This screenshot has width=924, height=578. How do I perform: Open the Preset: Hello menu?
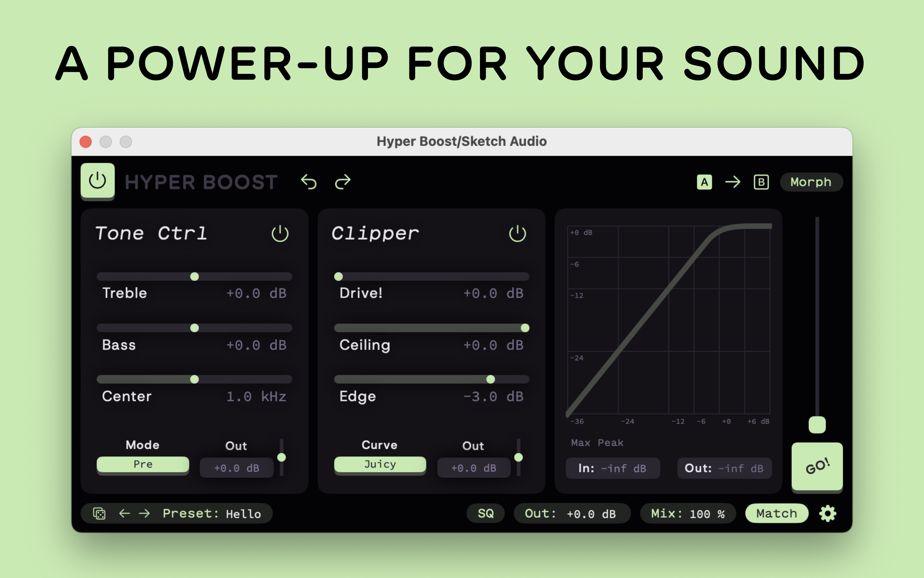[x=212, y=514]
